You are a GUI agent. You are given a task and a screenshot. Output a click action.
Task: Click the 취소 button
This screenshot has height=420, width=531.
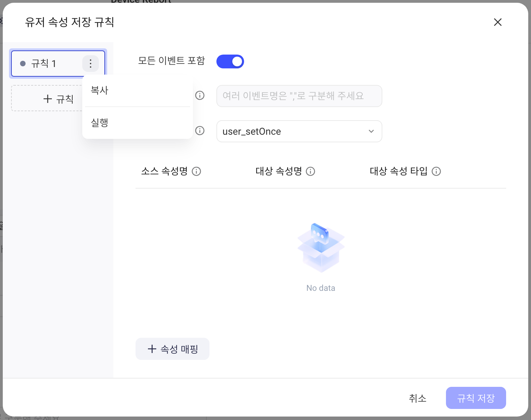point(418,398)
